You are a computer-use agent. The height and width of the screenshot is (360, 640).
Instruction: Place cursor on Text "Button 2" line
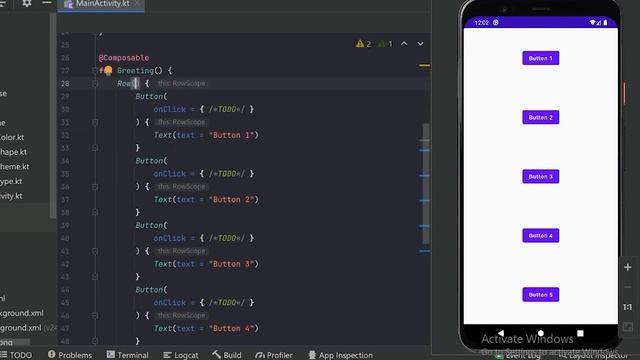tap(206, 200)
